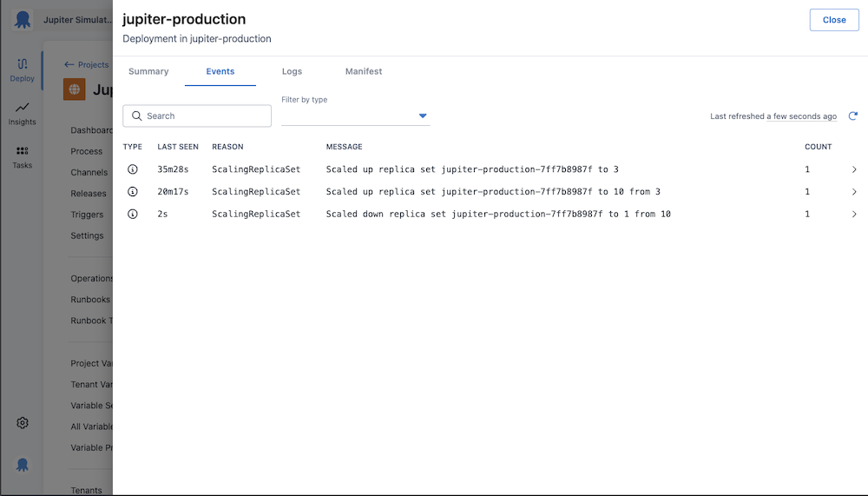Click info icon for 35m28s event
This screenshot has height=496, width=868.
pos(132,169)
